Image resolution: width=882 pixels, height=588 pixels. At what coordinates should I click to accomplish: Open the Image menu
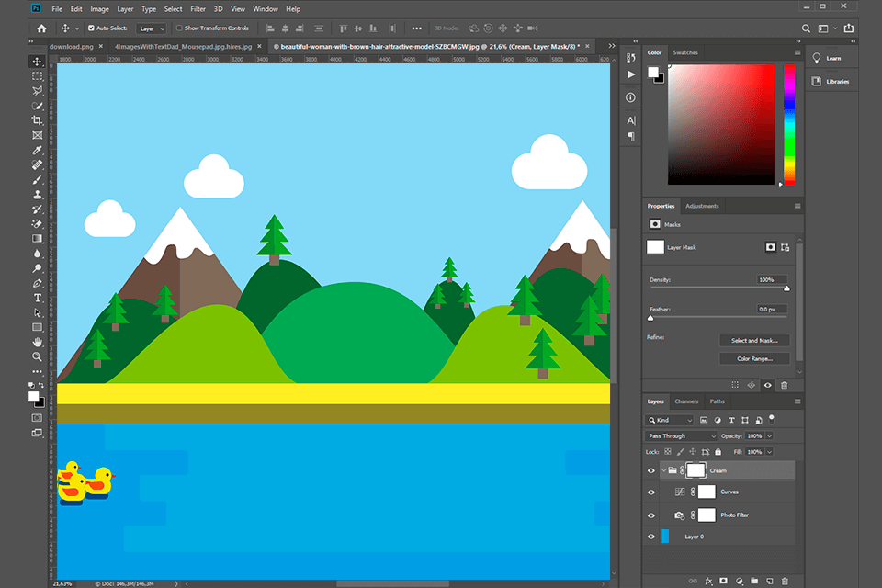coord(99,9)
